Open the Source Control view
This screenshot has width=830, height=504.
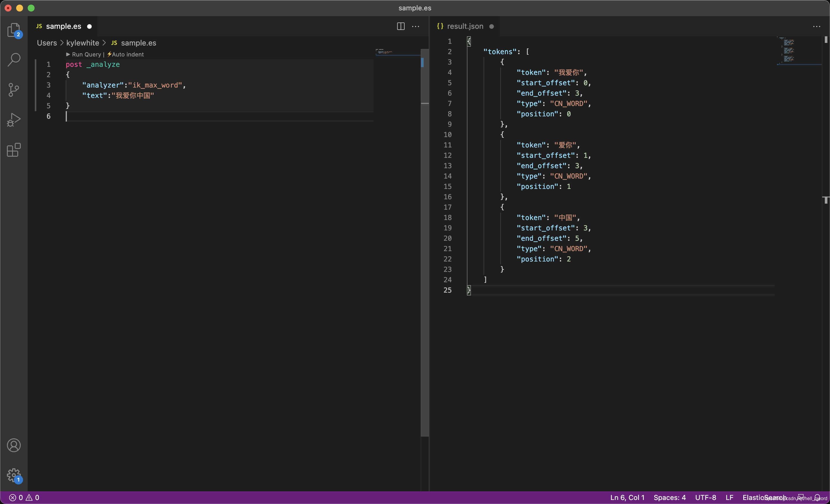pos(14,90)
